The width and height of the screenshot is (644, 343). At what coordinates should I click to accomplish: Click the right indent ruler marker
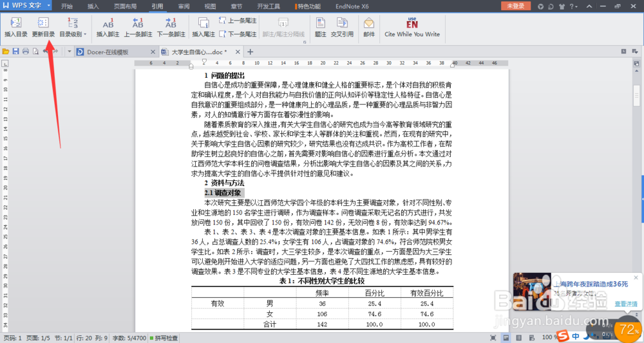click(x=453, y=65)
